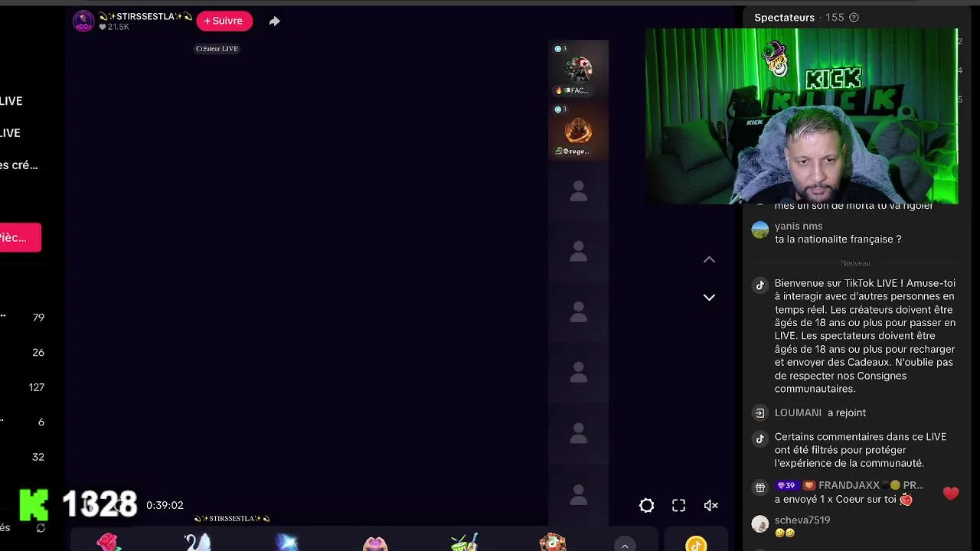Enter fullscreen mode on the live video
Screen dimensions: 980x551
(x=679, y=505)
